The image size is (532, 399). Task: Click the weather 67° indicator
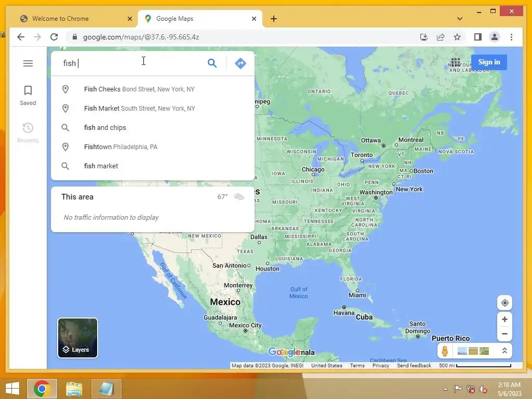click(231, 197)
